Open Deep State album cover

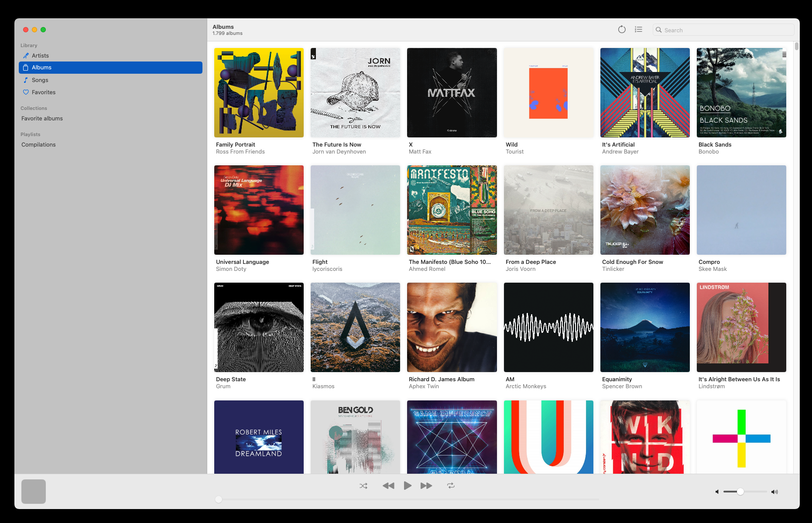(x=259, y=327)
